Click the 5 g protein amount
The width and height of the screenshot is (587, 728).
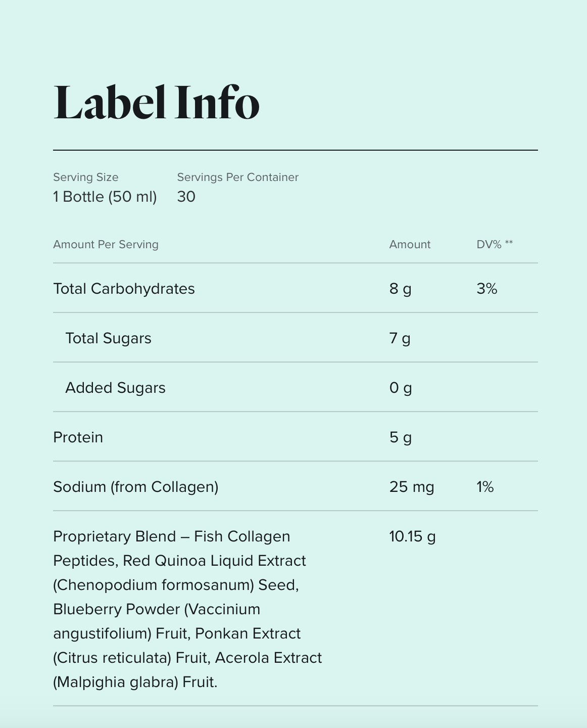(401, 437)
